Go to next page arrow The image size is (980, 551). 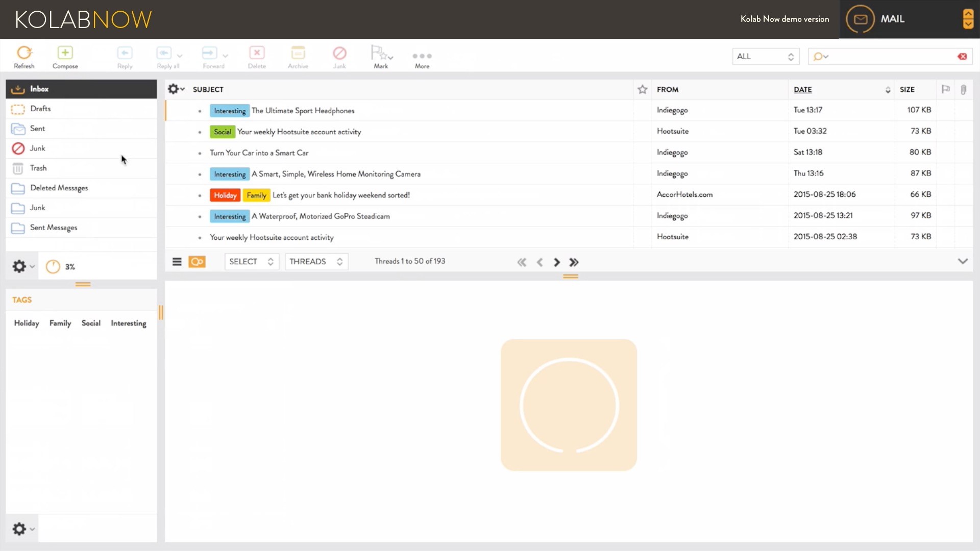click(x=557, y=262)
